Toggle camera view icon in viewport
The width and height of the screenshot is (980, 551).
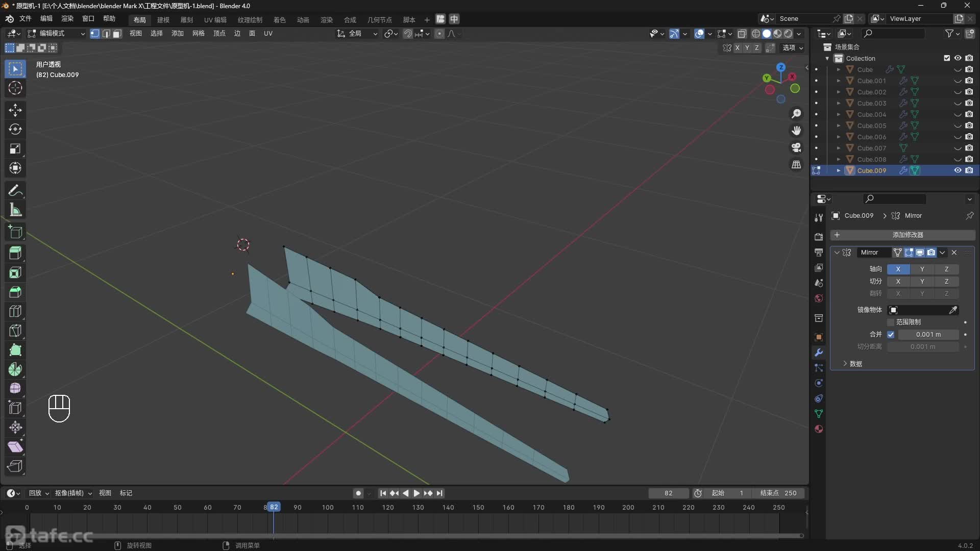[x=796, y=147]
